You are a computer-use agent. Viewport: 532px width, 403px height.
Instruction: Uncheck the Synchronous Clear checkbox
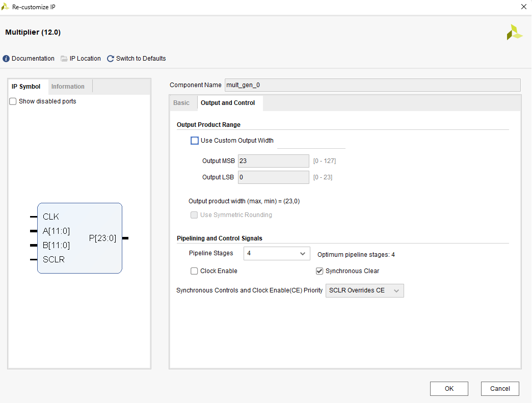coord(320,271)
